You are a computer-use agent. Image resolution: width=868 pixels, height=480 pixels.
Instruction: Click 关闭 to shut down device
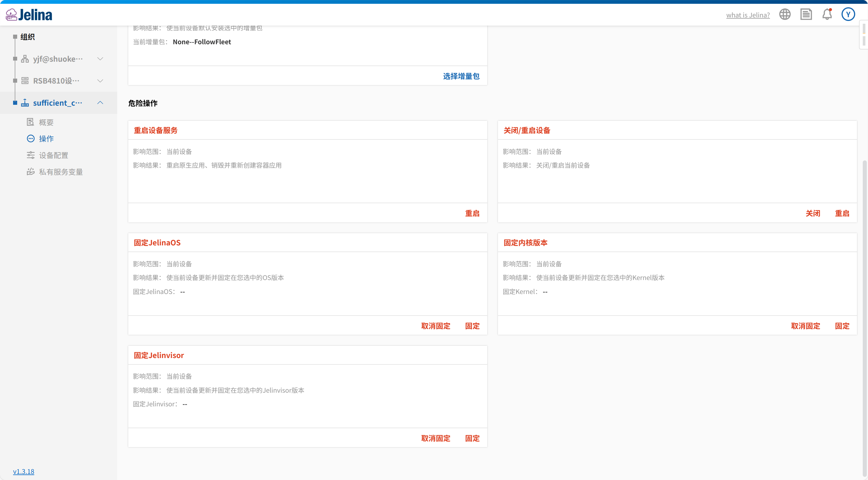(x=813, y=213)
